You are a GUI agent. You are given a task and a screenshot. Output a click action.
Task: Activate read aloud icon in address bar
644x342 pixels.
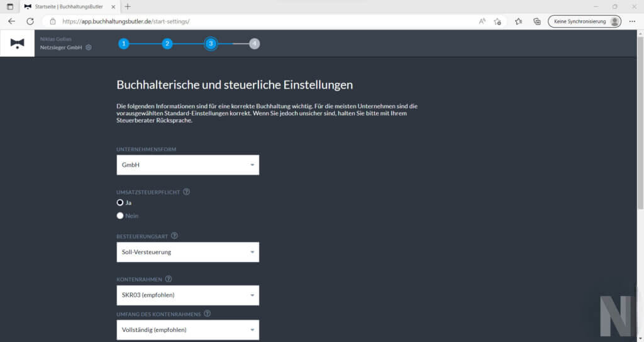click(482, 21)
